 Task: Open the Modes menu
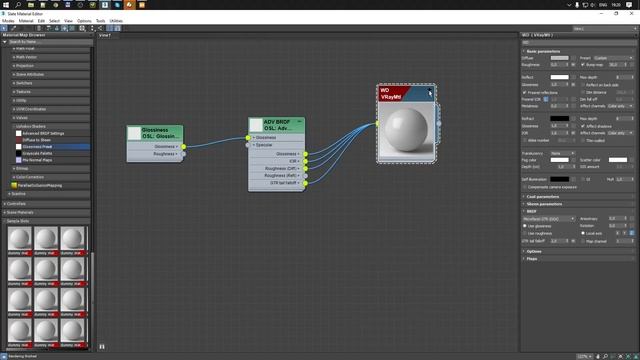pos(8,21)
